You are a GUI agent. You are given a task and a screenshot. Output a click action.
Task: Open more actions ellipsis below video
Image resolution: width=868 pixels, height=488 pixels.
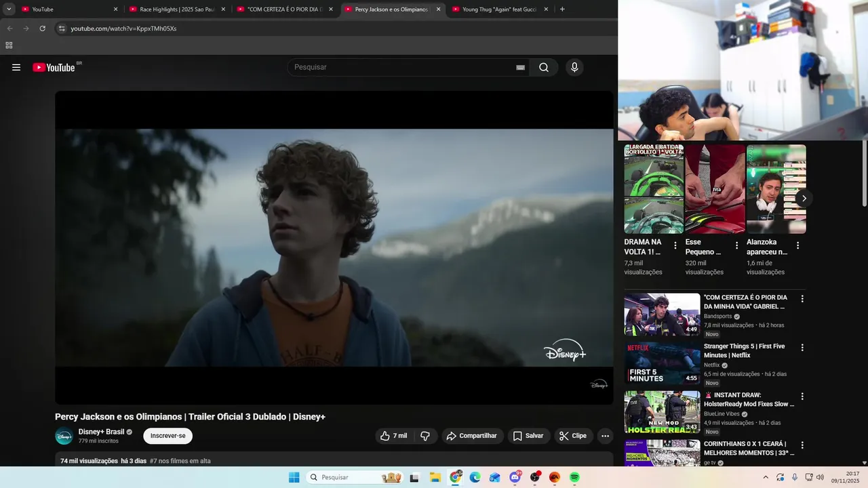(x=606, y=436)
